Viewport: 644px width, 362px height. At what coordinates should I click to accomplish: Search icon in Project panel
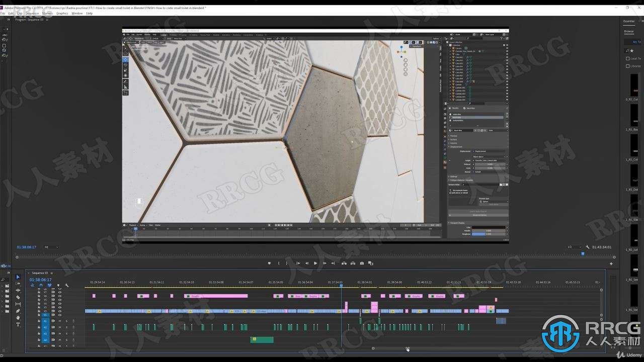click(x=4, y=280)
